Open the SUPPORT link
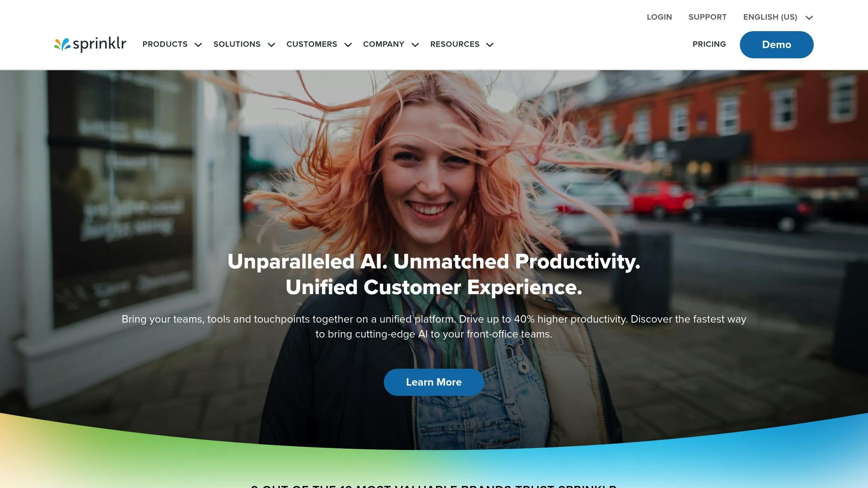 [x=707, y=17]
